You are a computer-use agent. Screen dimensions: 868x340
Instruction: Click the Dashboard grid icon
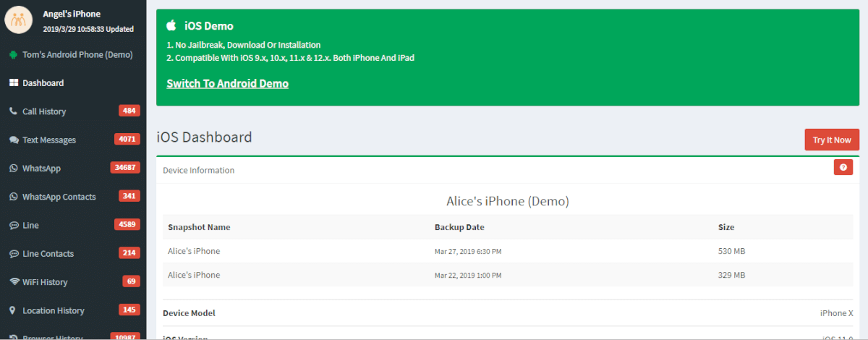13,83
